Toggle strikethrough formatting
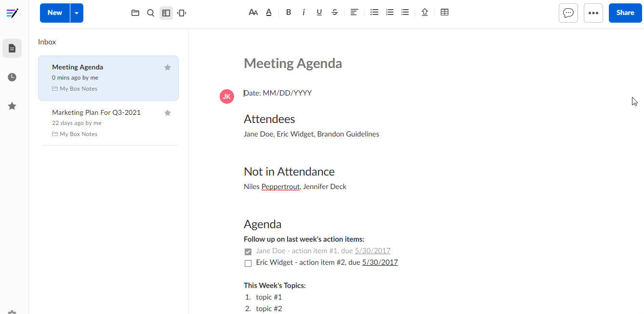 coord(335,13)
